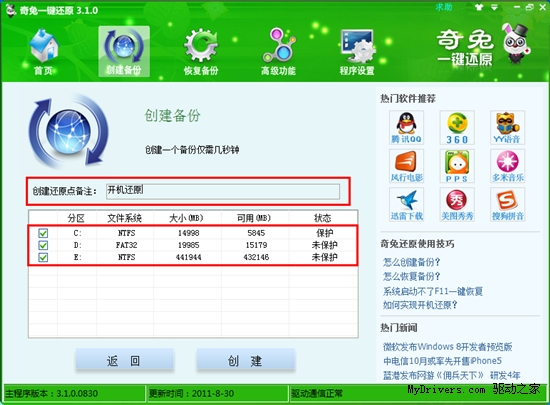The image size is (550, 405).
Task: Click the 可用(MB) column header
Action: 254,218
